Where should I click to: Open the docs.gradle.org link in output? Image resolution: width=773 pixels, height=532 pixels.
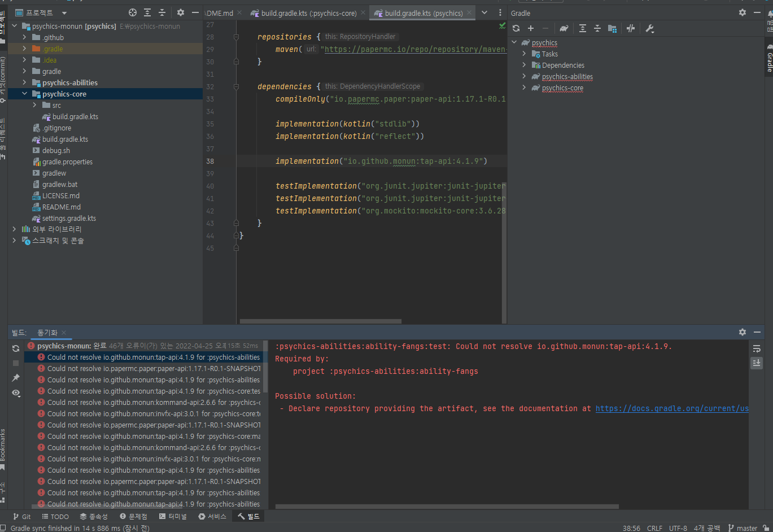672,408
